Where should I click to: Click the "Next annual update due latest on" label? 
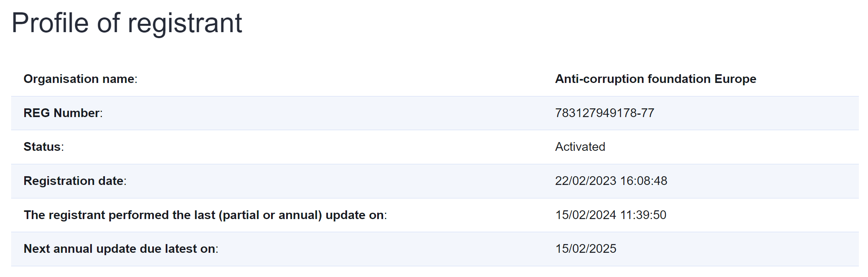120,249
